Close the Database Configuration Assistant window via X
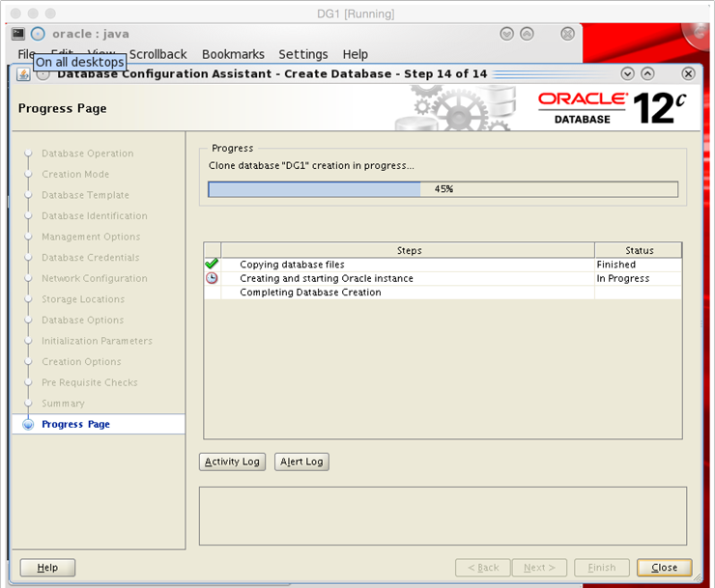Image resolution: width=715 pixels, height=588 pixels. click(688, 73)
